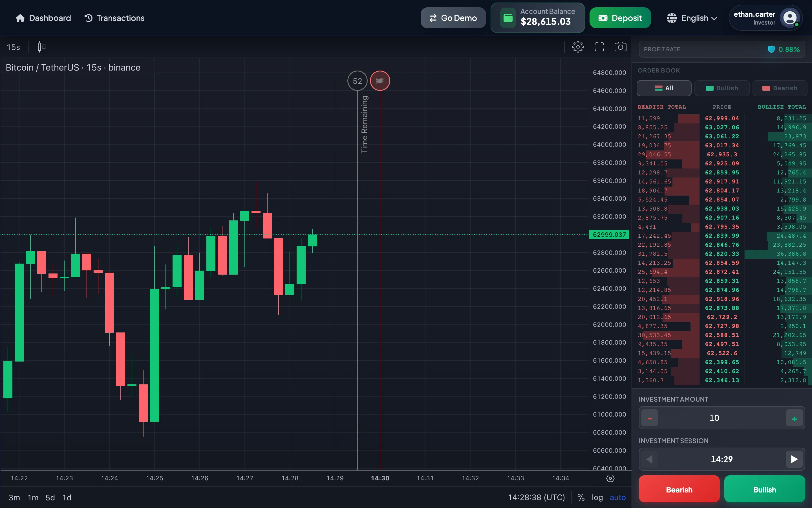Click the profit rate shield icon
Viewport: 812px width, 508px height.
(771, 49)
